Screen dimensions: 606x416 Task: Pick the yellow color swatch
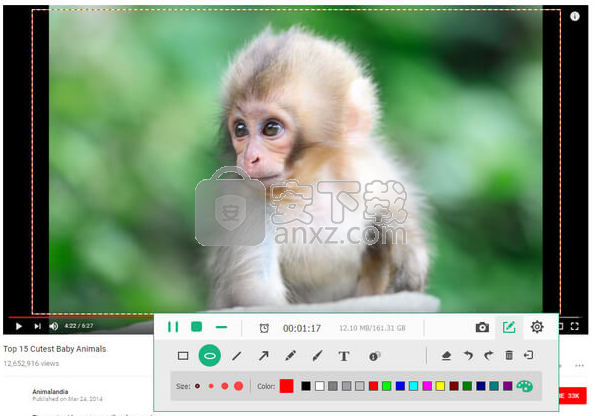(440, 386)
